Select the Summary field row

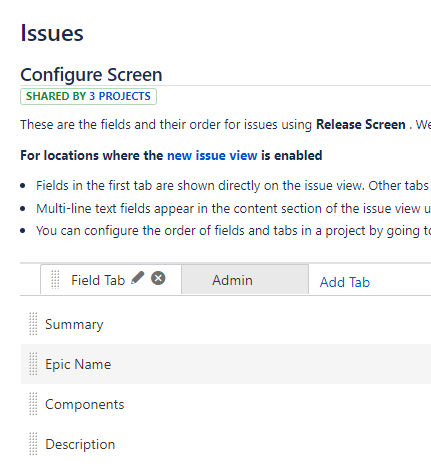coord(226,324)
